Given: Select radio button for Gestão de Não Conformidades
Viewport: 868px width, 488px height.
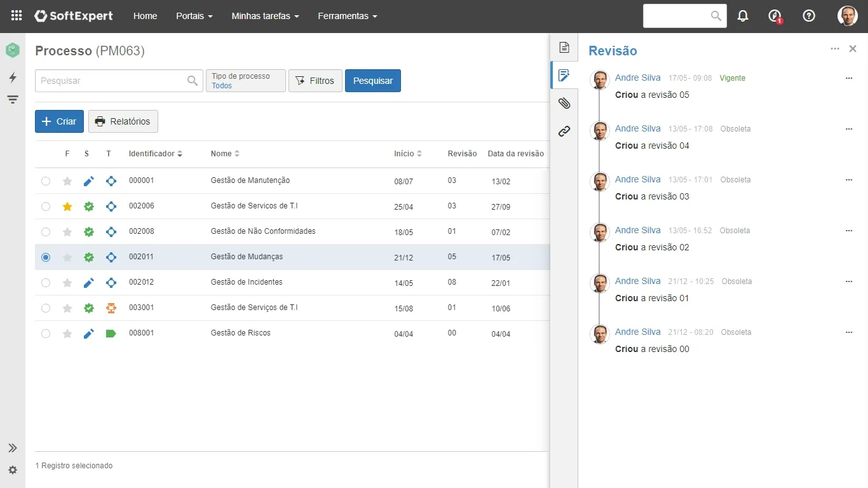Looking at the screenshot, I should click(x=46, y=232).
